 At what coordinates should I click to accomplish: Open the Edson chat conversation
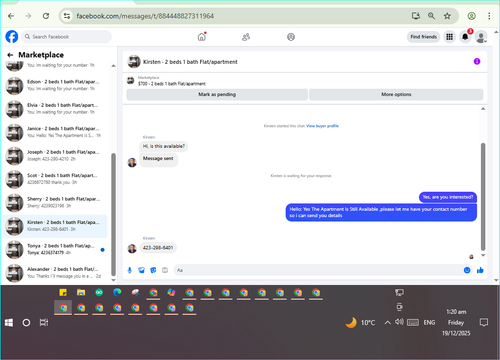pos(55,85)
